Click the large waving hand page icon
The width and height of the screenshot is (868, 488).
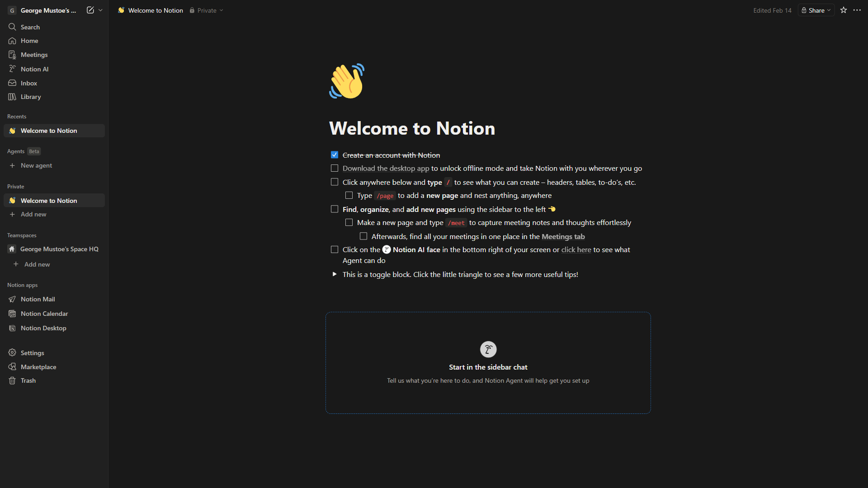coord(347,81)
